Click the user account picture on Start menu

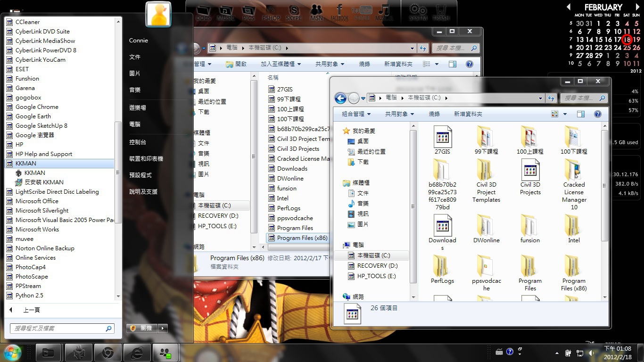click(158, 14)
